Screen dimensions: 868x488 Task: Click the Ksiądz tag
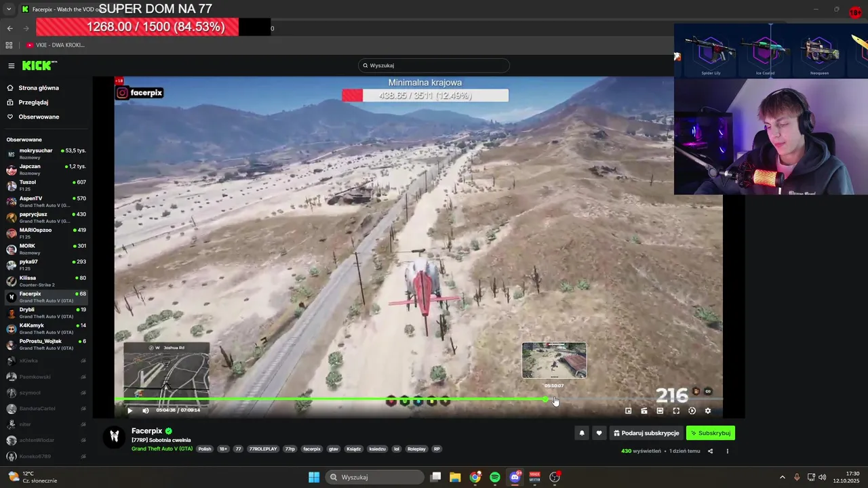[x=353, y=449]
